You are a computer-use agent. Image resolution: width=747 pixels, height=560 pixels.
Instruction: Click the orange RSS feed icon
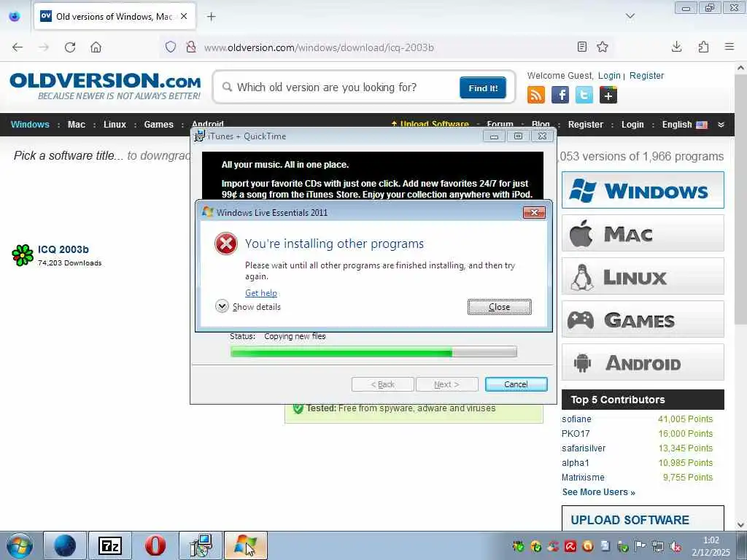536,95
